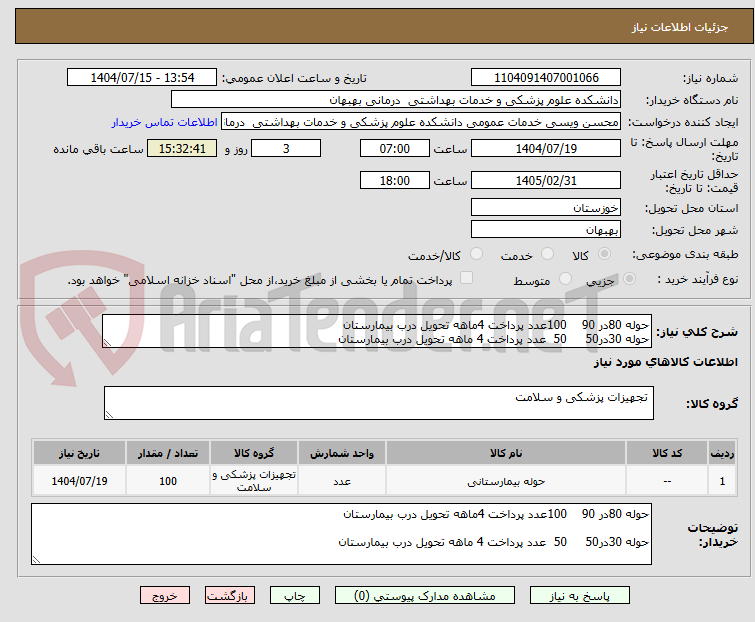Select the کالا radio button

[604, 254]
